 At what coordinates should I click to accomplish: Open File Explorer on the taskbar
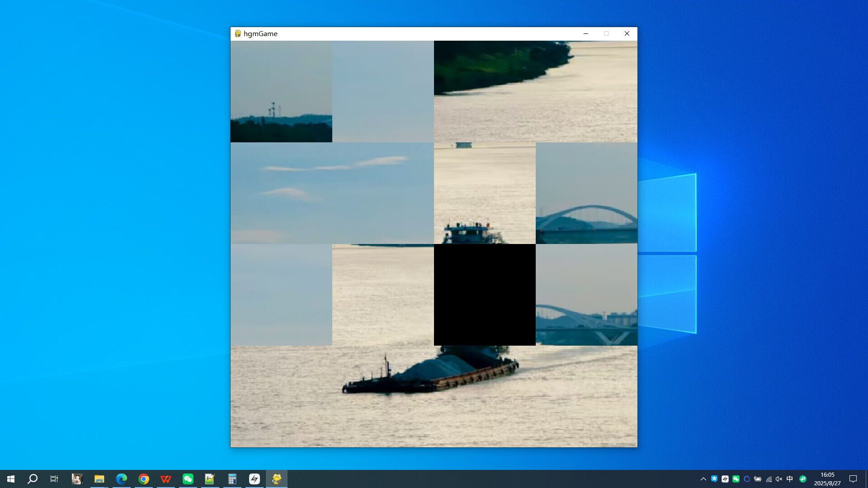[99, 479]
